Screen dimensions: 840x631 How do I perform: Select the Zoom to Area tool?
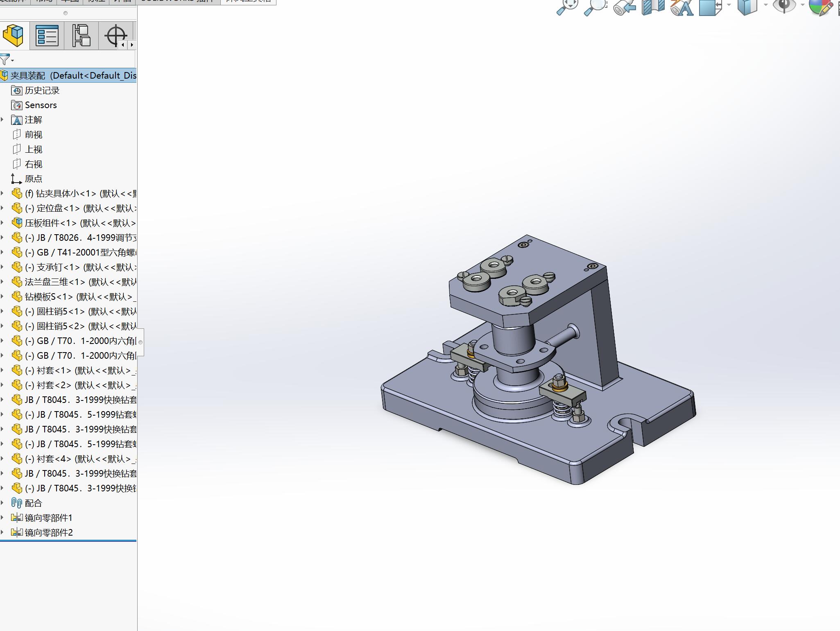pos(596,7)
